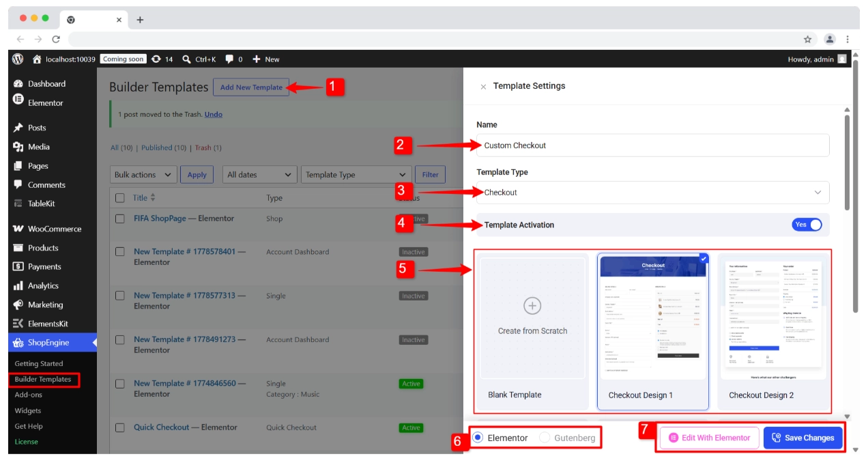Open Builder Templates submenu item
Image resolution: width=868 pixels, height=463 pixels.
(43, 380)
